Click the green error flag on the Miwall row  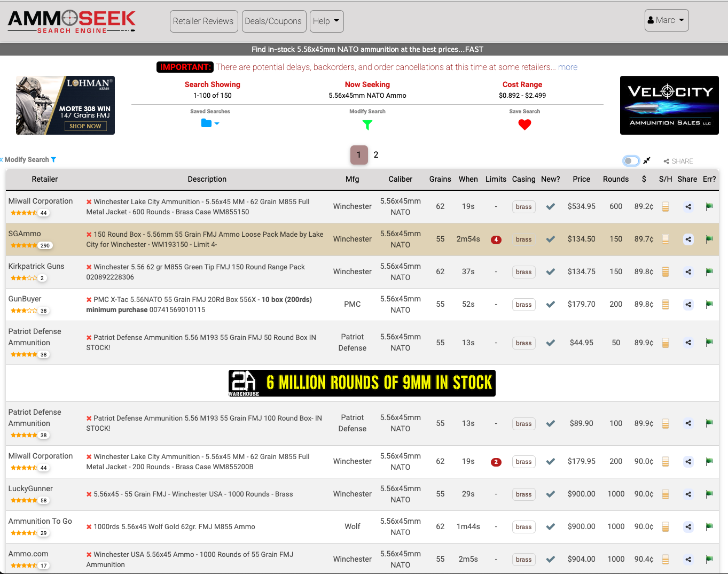point(709,206)
